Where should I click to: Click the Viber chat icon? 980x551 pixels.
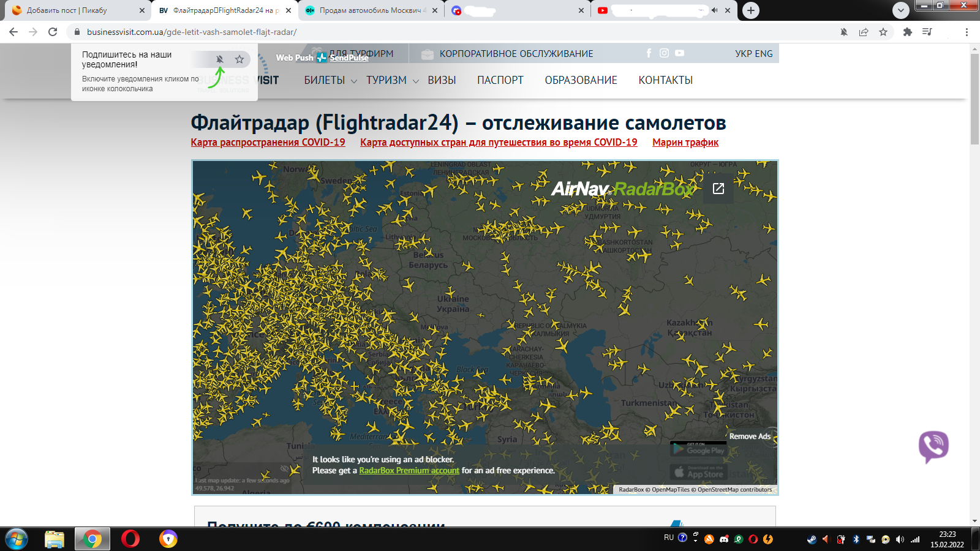click(933, 446)
